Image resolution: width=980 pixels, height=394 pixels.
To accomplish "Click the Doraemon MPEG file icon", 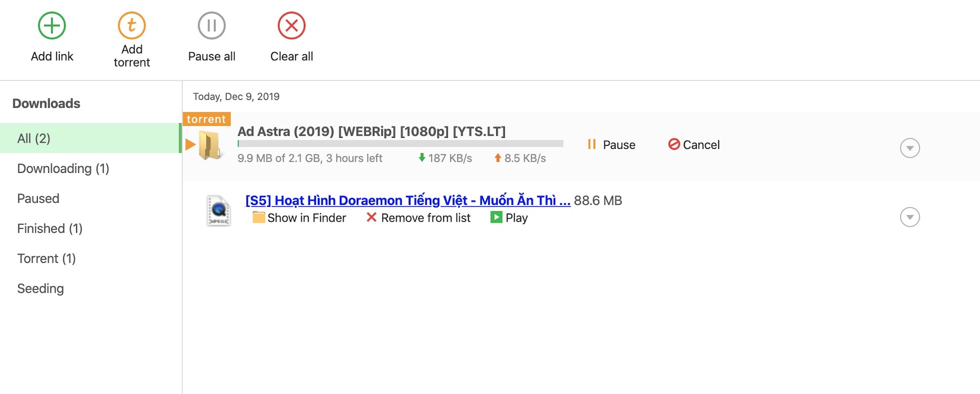I will click(x=219, y=210).
